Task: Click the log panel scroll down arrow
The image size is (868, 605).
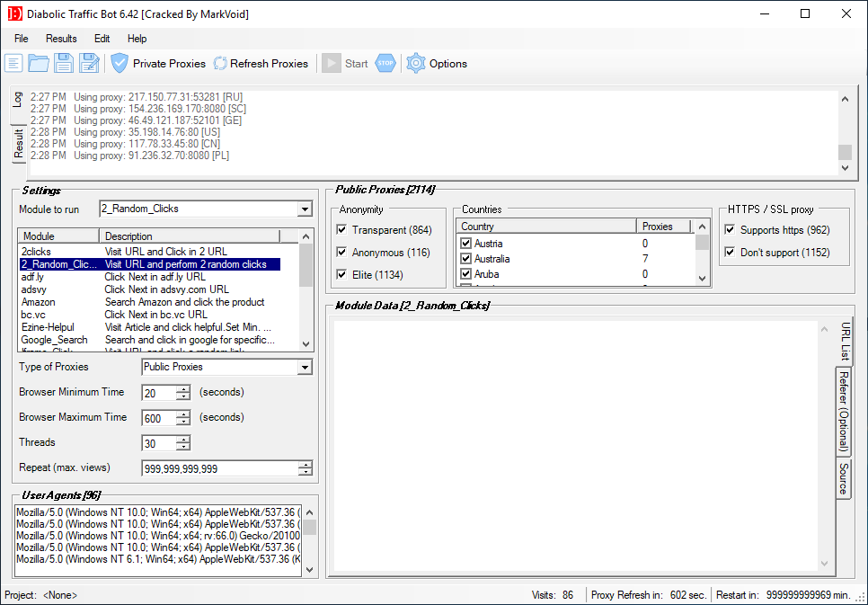Action: click(x=845, y=167)
